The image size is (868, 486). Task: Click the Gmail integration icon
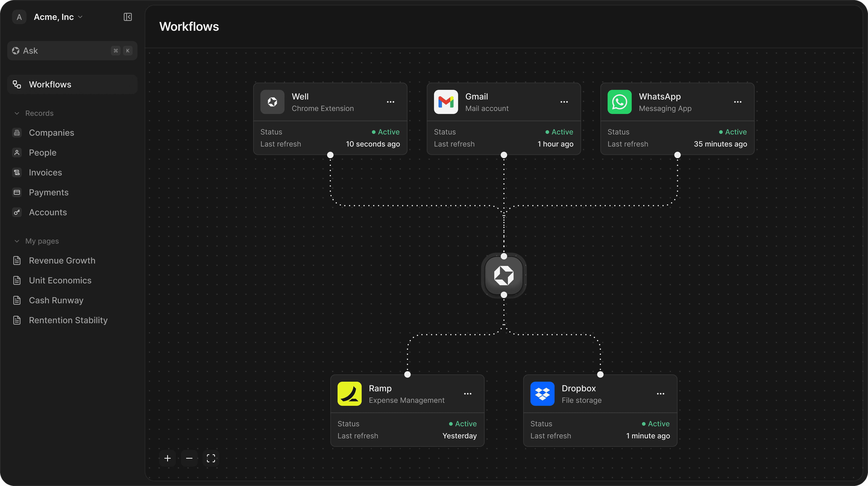pos(445,102)
